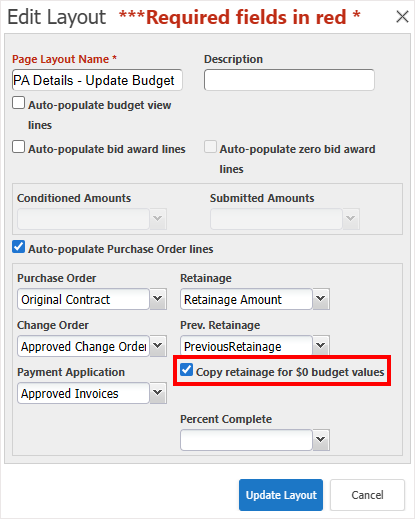Toggle Auto-populate zero bid award lines
Viewport: 415px width, 519px height.
click(x=210, y=147)
